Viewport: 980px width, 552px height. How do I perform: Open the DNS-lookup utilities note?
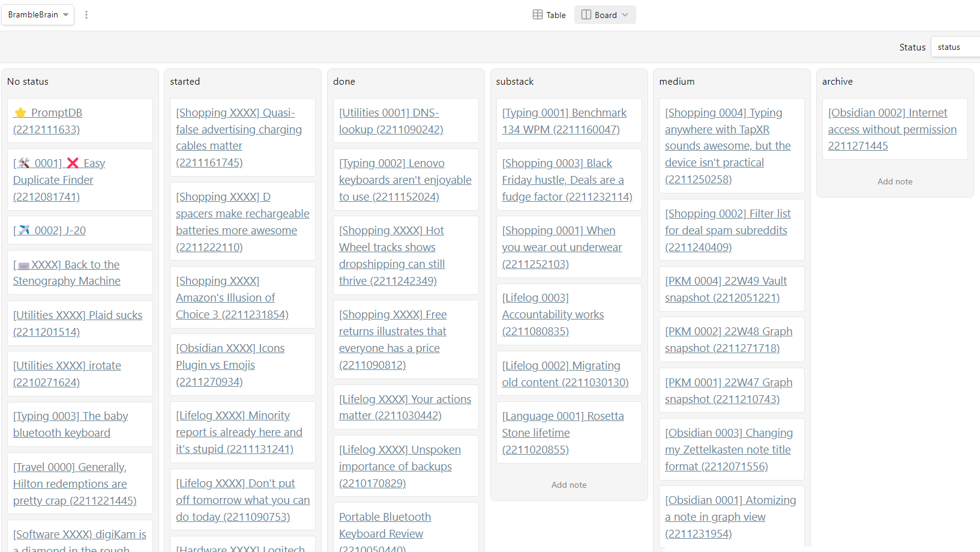click(x=391, y=121)
